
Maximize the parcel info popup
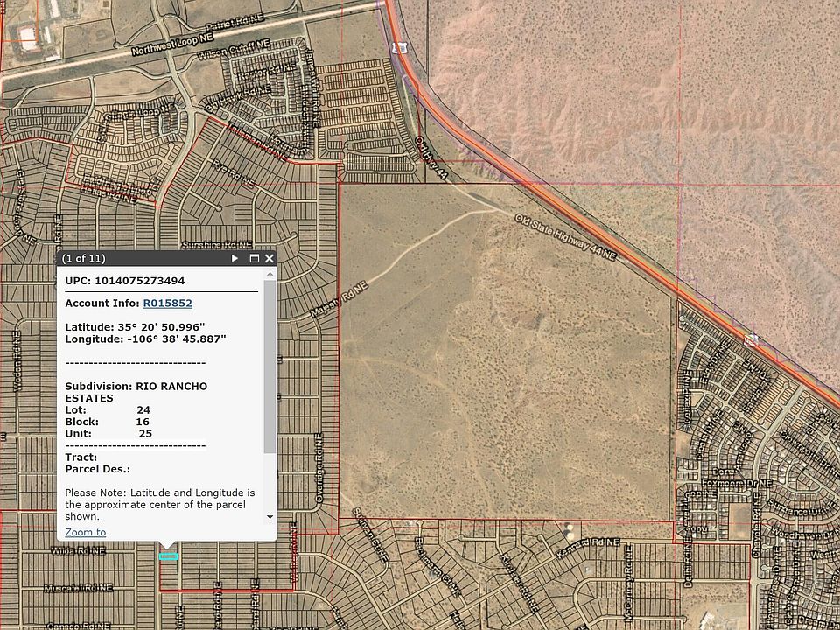click(255, 259)
